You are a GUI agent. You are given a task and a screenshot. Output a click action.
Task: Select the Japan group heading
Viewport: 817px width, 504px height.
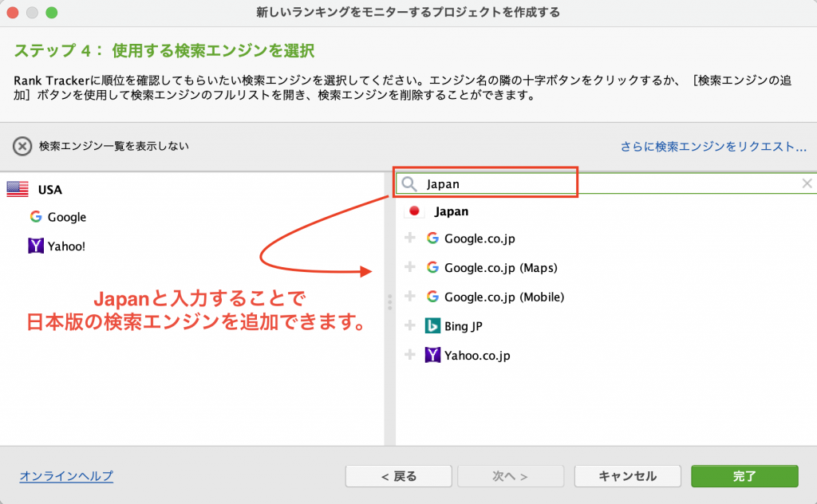click(x=452, y=211)
